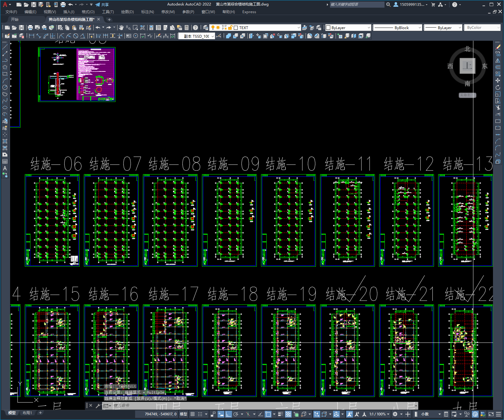The image size is (504, 420).
Task: Click the Mirror tool in modify toolbar
Action: (x=498, y=60)
